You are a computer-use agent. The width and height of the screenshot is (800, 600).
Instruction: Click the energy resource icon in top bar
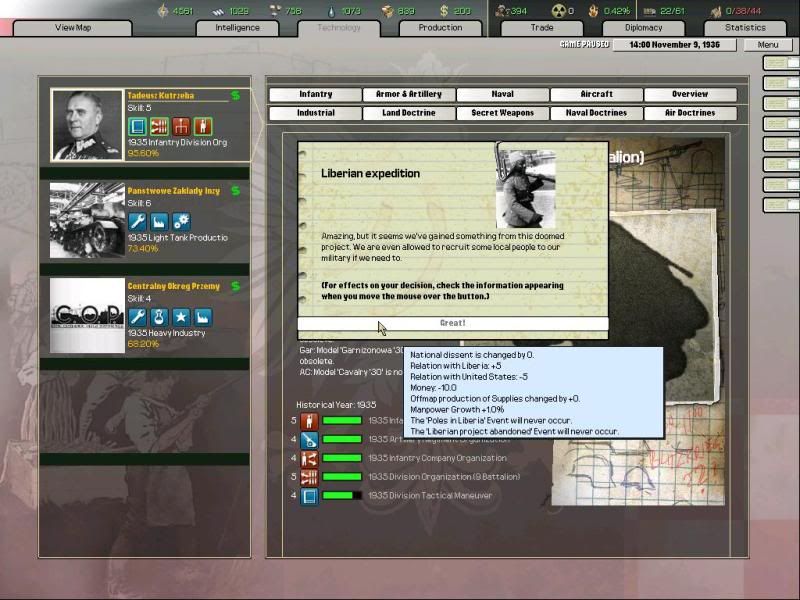163,11
